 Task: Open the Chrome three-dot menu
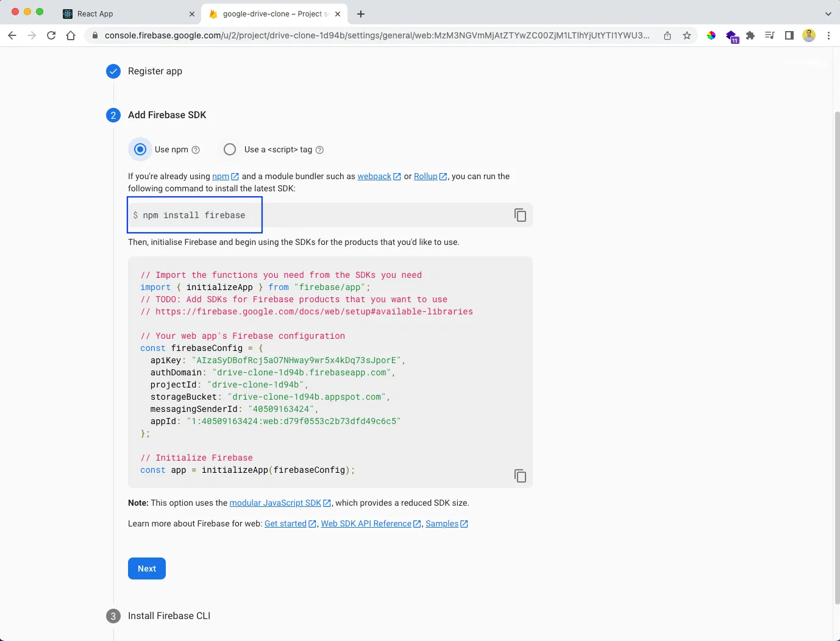click(x=828, y=35)
